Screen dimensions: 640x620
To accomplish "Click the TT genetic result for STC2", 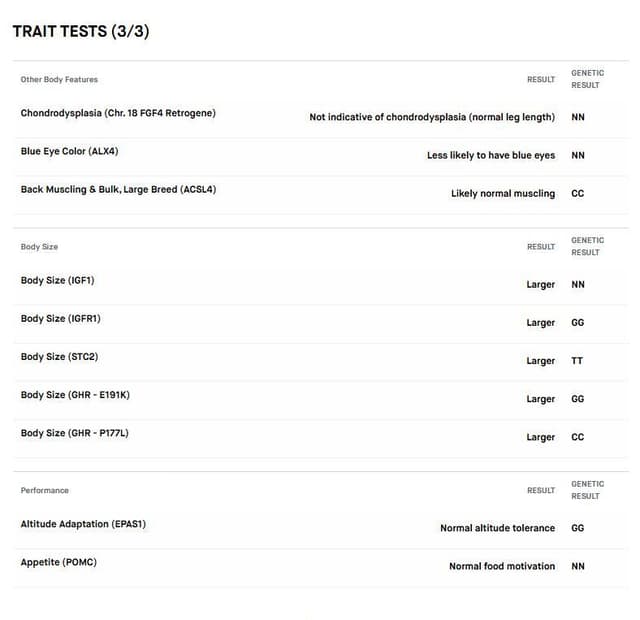I will pyautogui.click(x=577, y=361).
